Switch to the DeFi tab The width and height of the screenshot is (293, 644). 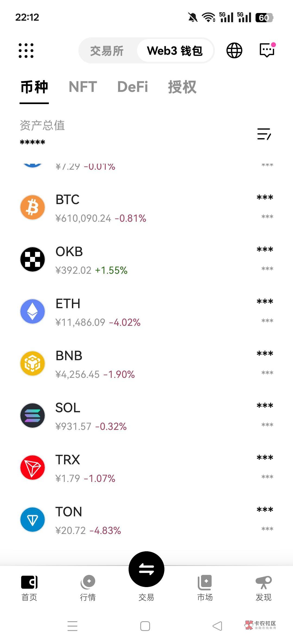tap(133, 87)
